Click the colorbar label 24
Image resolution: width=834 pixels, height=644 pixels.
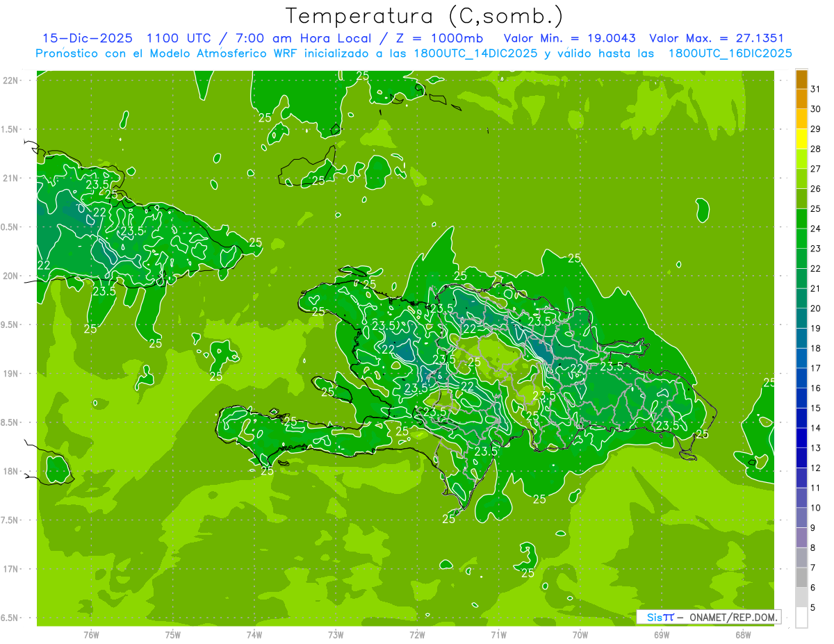pos(815,229)
